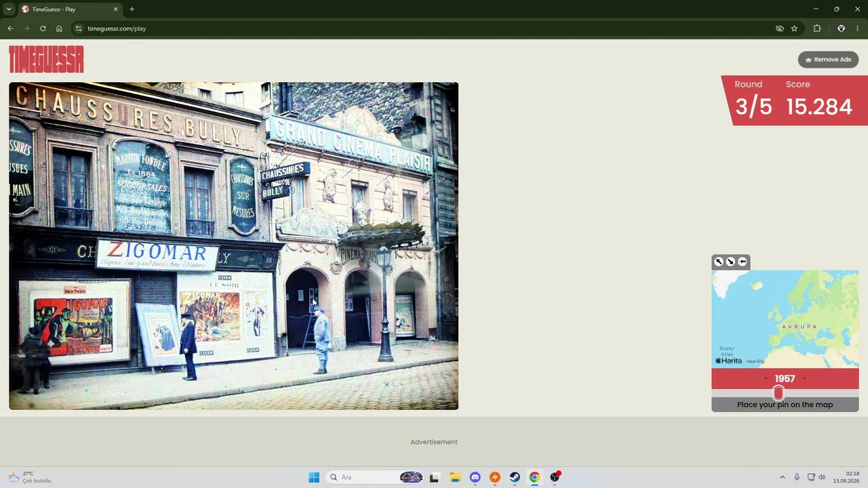Viewport: 868px width, 488px height.
Task: Open the weather widget showing 21°C
Action: tap(29, 477)
